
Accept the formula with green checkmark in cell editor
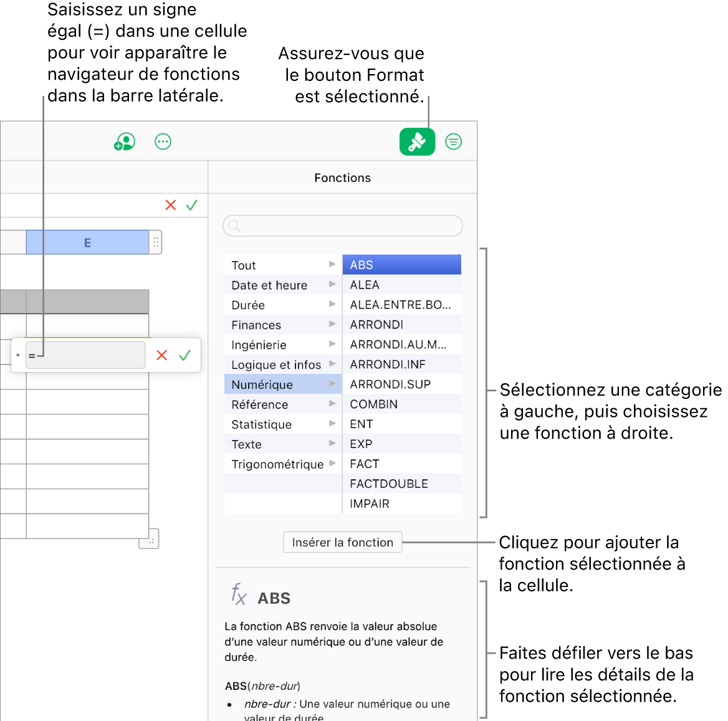184,355
